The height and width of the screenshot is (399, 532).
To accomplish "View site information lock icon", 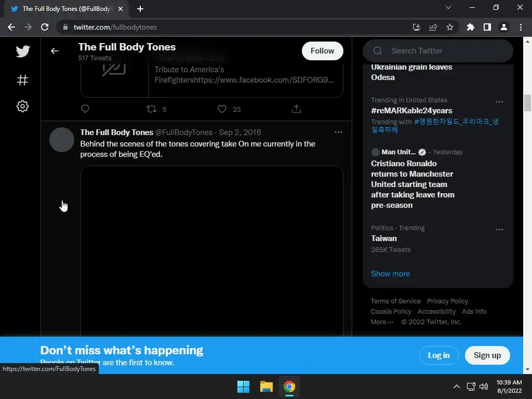I will [x=65, y=27].
